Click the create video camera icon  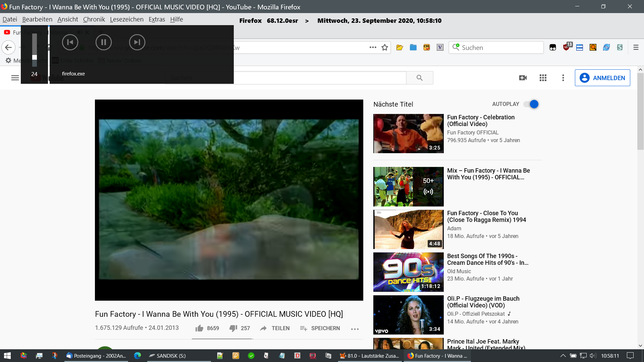[x=523, y=78]
